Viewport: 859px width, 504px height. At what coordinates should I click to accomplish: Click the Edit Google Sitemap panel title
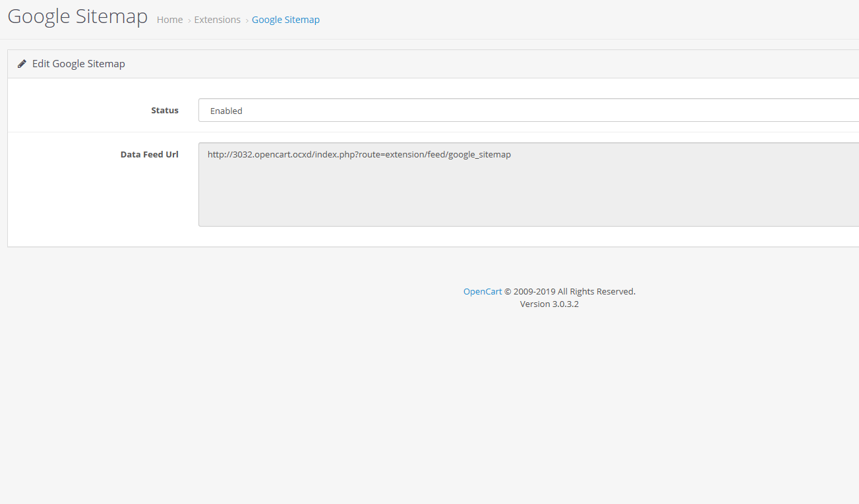click(x=78, y=64)
